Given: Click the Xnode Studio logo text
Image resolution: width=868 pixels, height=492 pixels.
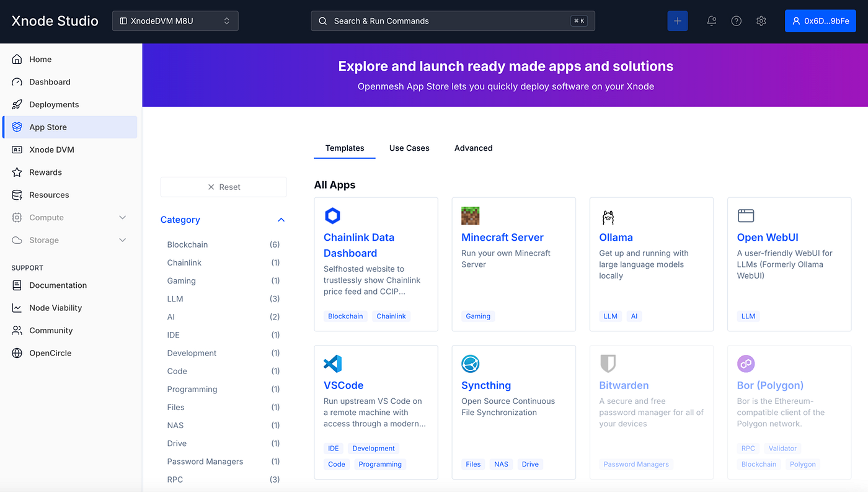Looking at the screenshot, I should point(55,21).
